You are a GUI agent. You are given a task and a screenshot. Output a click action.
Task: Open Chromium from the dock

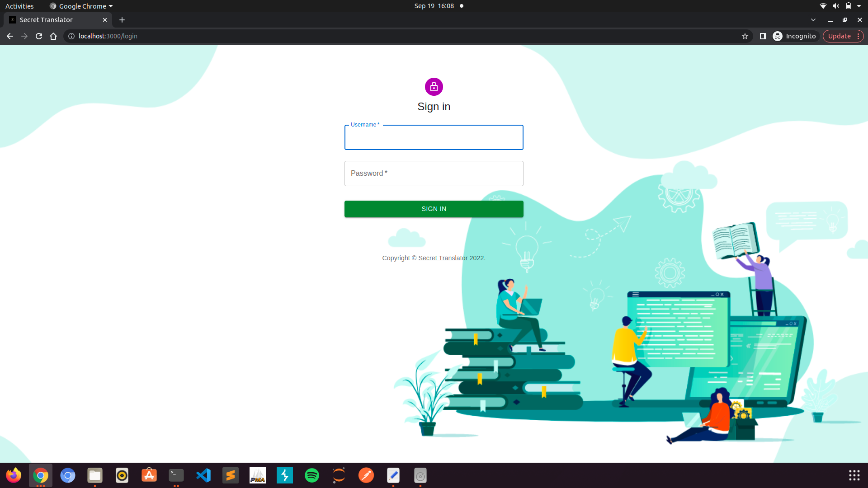coord(68,475)
